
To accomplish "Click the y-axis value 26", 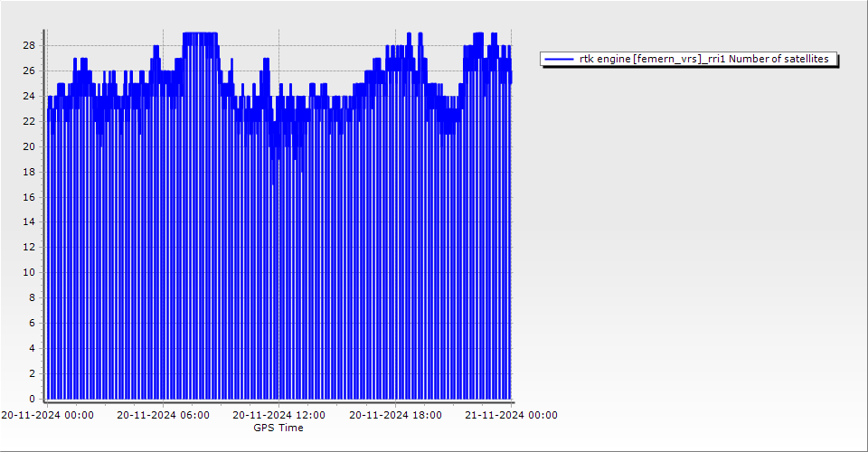I will point(29,71).
